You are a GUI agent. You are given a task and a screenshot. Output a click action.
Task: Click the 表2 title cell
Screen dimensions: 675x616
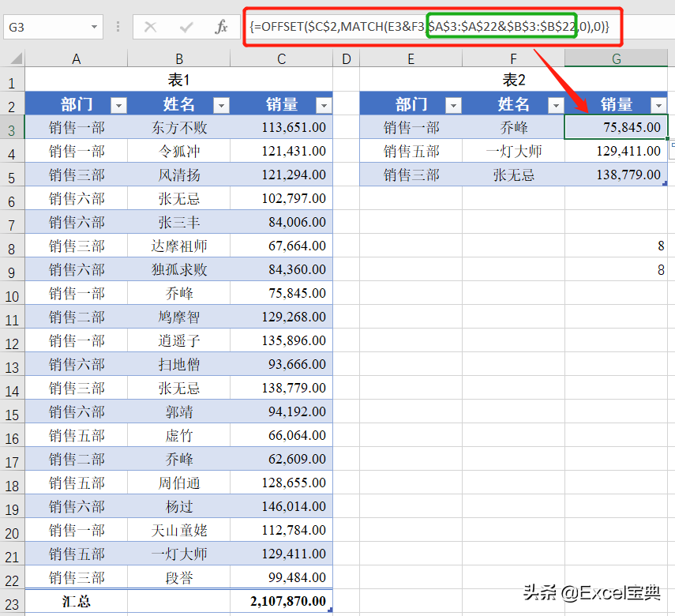click(514, 80)
